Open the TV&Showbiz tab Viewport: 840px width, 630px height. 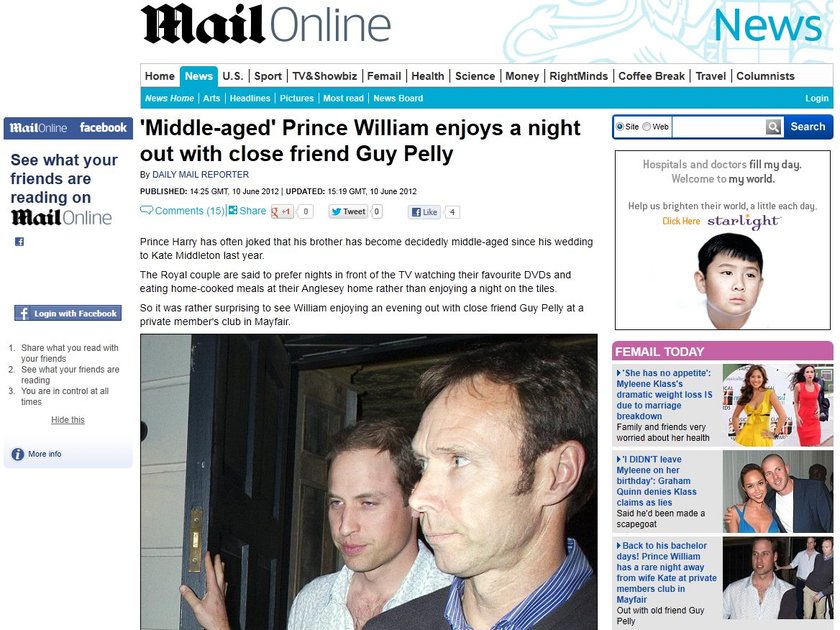tap(325, 76)
